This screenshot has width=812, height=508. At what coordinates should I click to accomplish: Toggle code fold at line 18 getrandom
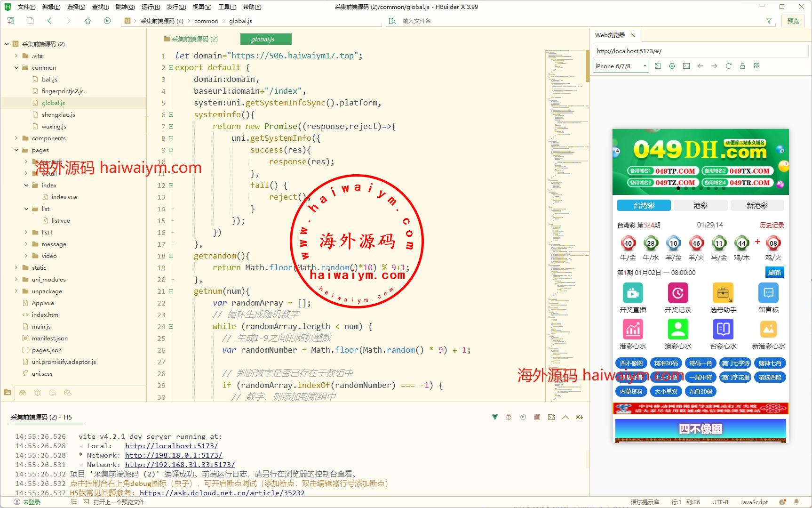click(x=171, y=256)
